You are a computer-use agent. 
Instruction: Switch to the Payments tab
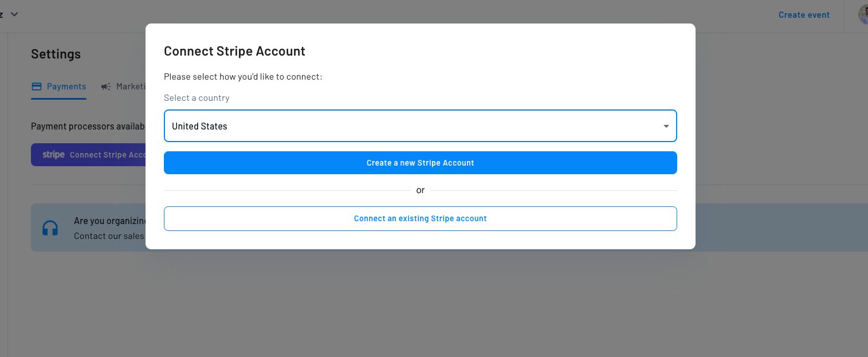tap(66, 87)
